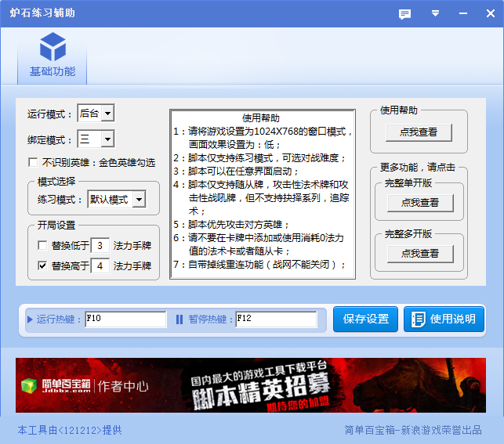Viewport: 504px width, 444px height.
Task: Click the run triangle icon beside 运行热键
Action: pos(30,319)
